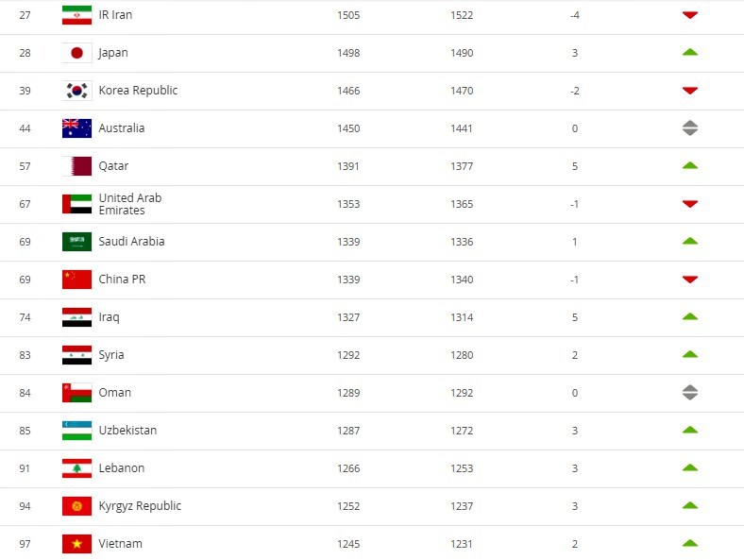Click the Vietnam flag icon

coord(76,544)
